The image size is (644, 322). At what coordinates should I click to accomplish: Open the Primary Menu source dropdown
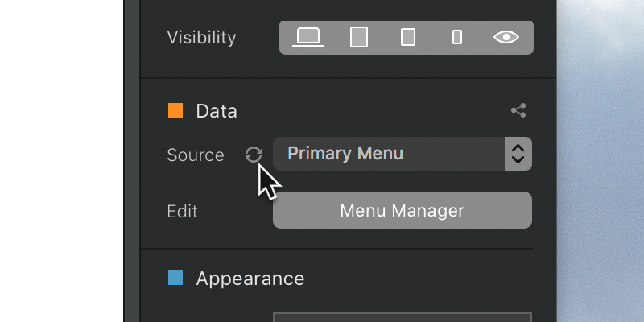tap(402, 154)
